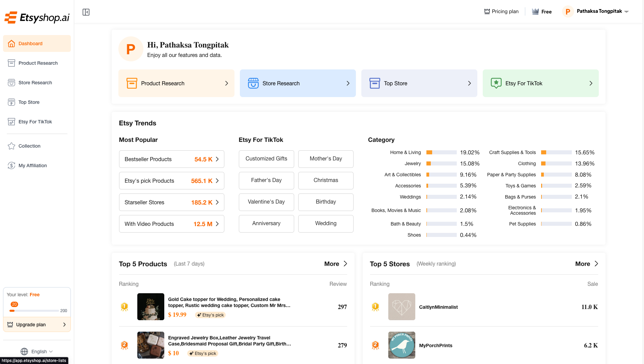Click the Store Research shortcut card
This screenshot has height=364, width=644.
click(x=298, y=83)
